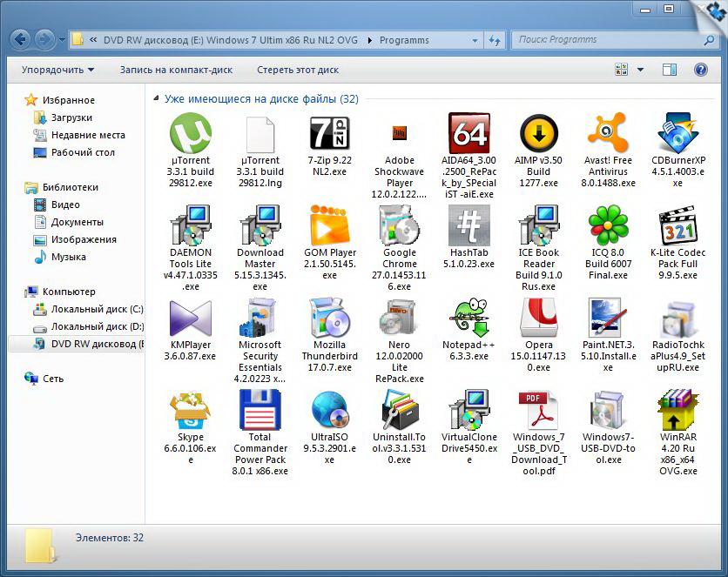Click the DVD RW дисковод (E:) breadcrumb segment
The width and height of the screenshot is (728, 577).
coord(230,40)
